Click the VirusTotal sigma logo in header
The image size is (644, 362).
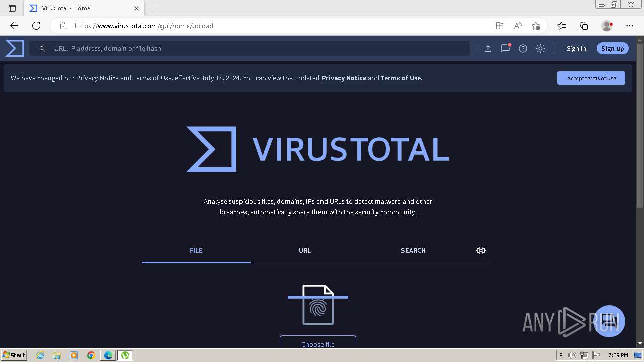coord(15,48)
